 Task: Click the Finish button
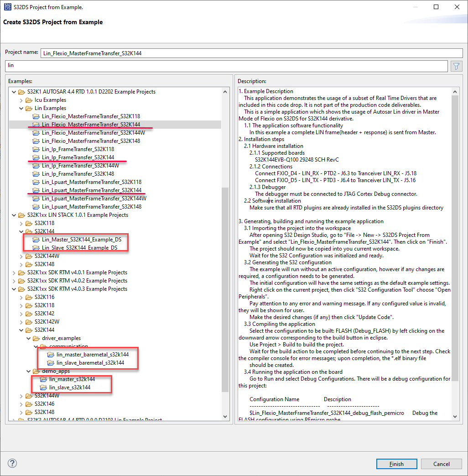396,464
